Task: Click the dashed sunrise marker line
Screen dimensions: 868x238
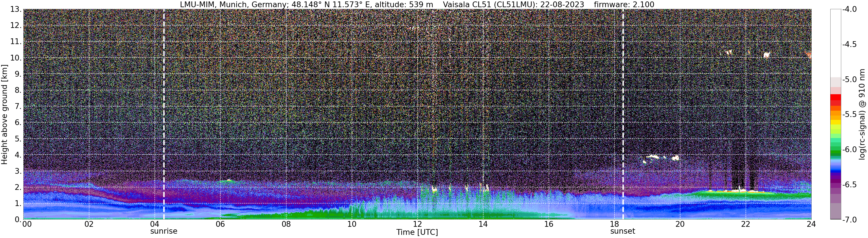Action: (164, 114)
